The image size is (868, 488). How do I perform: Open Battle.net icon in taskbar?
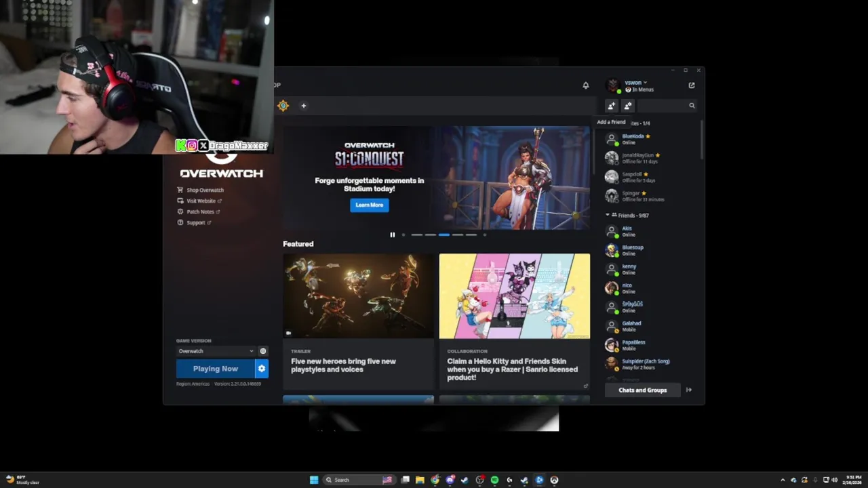click(x=539, y=480)
